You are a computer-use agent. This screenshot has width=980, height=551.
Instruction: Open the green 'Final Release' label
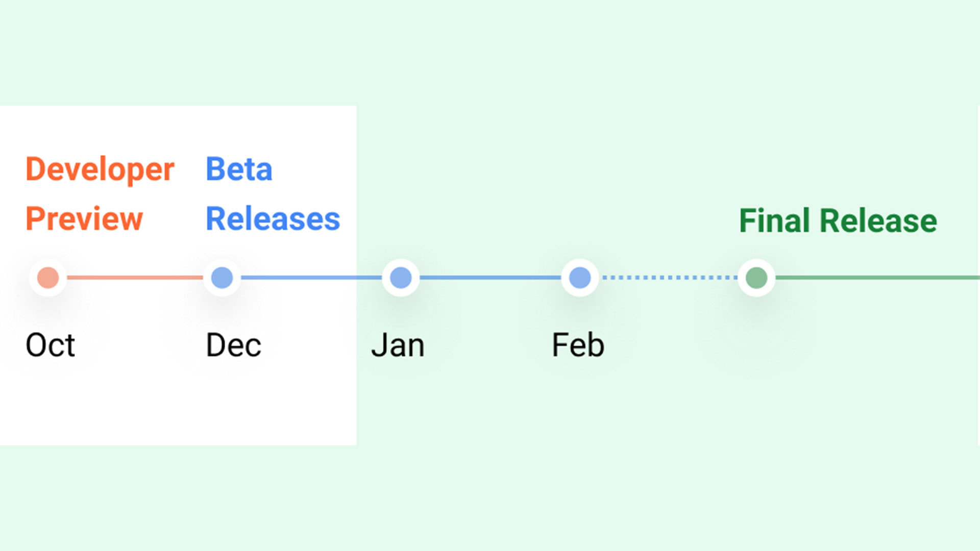[x=838, y=220]
